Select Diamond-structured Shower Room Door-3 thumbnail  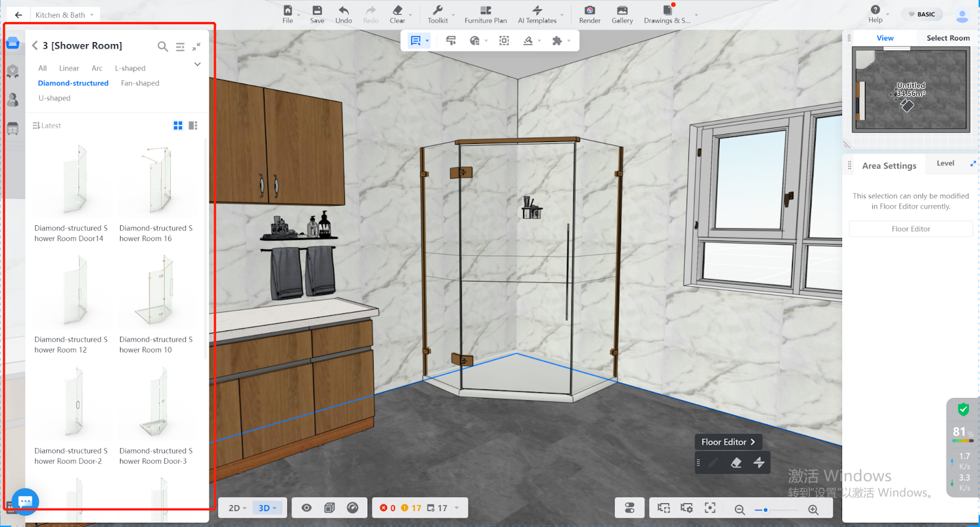pos(159,403)
